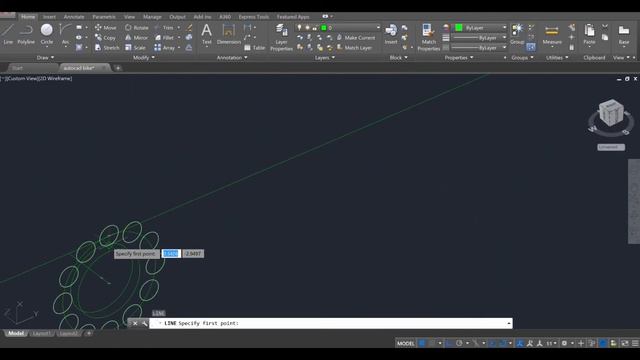Open the object color ByLayer dropdown

480,28
